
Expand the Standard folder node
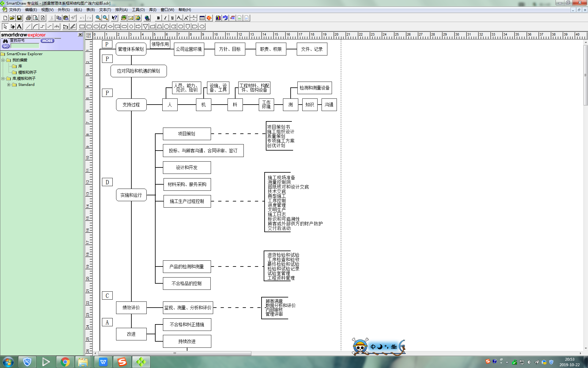(x=9, y=85)
